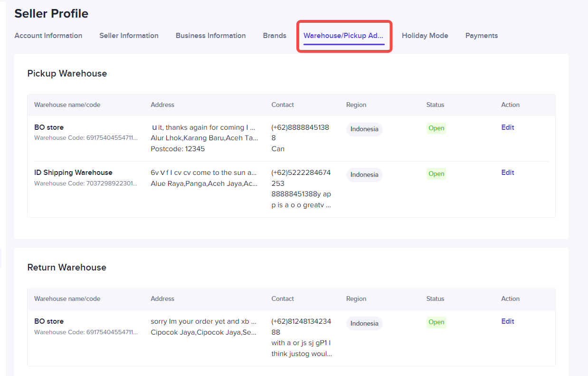This screenshot has height=376, width=588.
Task: Open the Account Information tab
Action: click(x=48, y=36)
